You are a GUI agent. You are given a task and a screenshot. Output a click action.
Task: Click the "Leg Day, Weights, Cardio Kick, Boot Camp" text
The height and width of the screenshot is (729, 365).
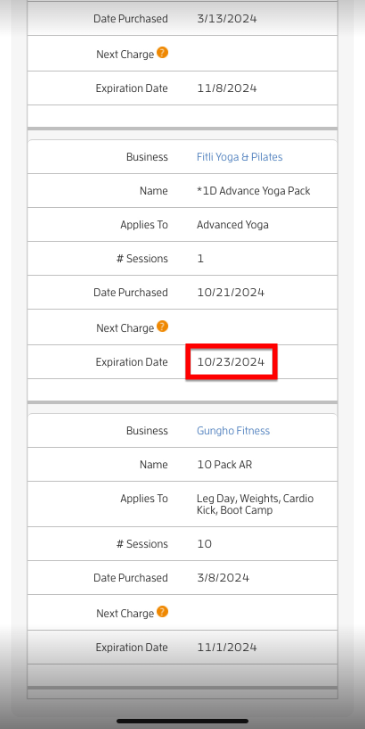[255, 504]
